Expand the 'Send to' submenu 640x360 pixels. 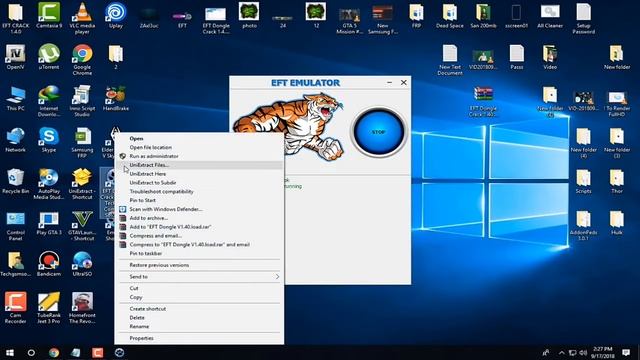(x=199, y=277)
